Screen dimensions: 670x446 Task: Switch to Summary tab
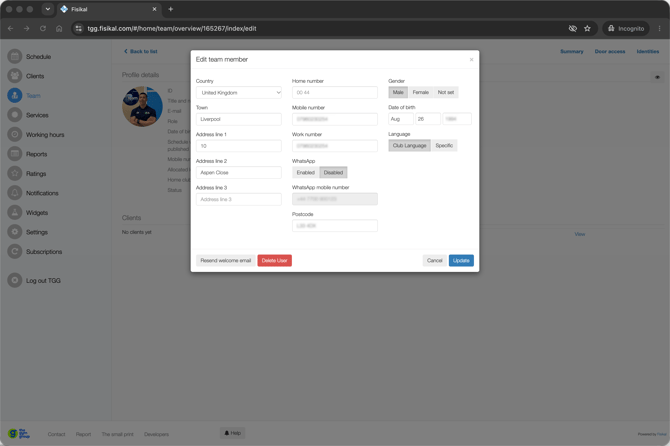point(572,51)
